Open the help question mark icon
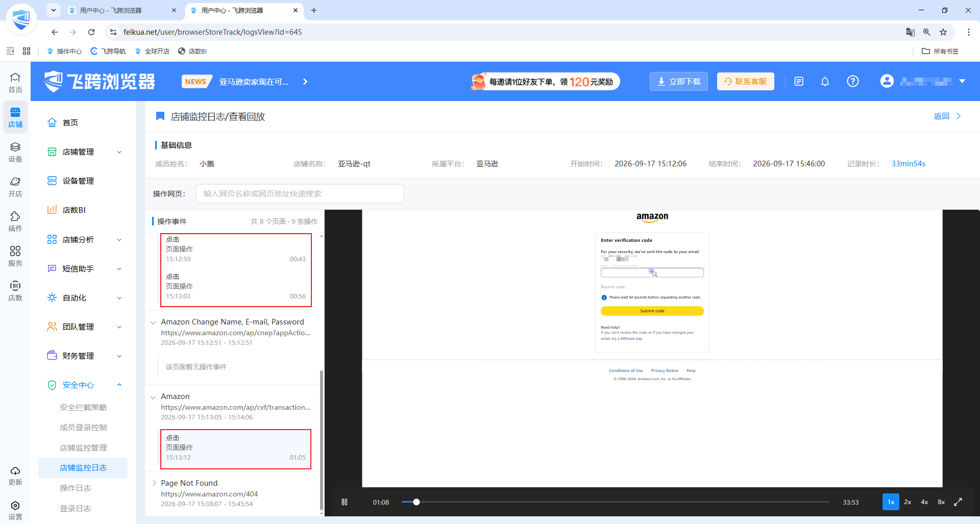The height and width of the screenshot is (524, 980). coord(852,82)
